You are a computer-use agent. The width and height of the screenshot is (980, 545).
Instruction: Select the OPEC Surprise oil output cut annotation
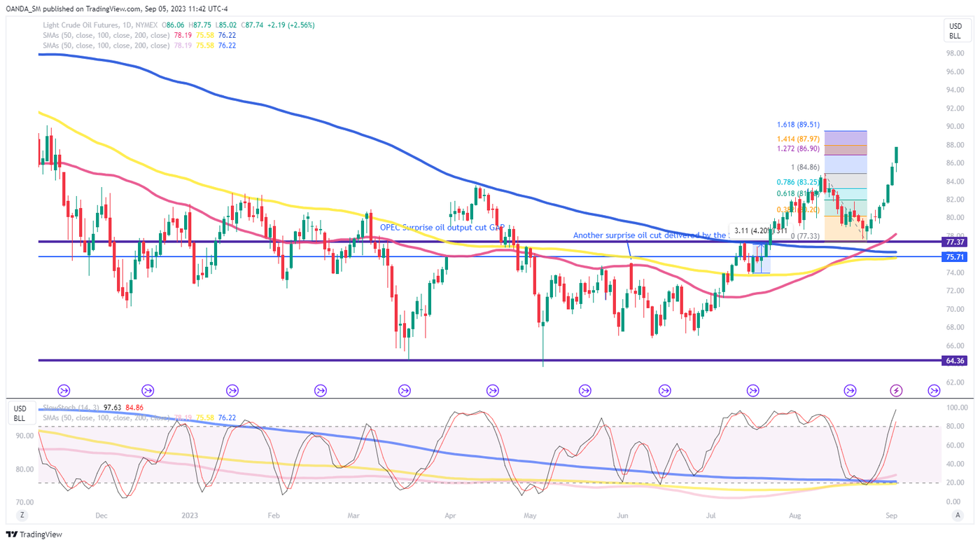(442, 228)
